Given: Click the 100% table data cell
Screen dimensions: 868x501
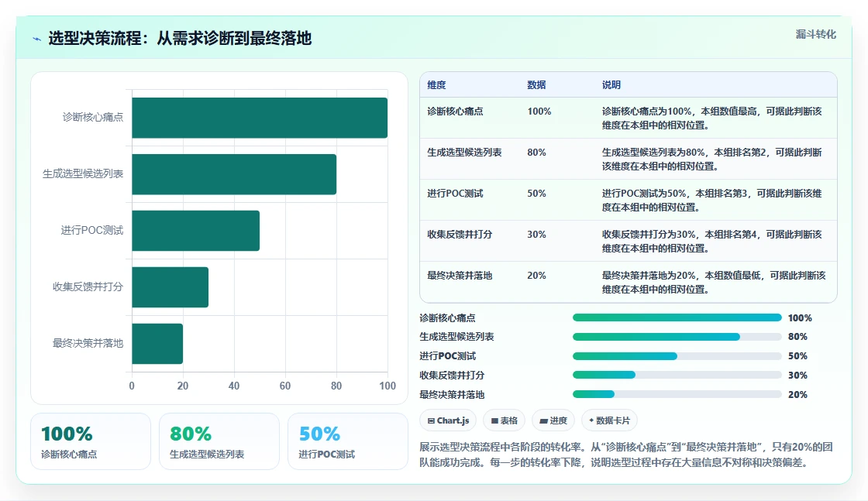Looking at the screenshot, I should pos(539,112).
